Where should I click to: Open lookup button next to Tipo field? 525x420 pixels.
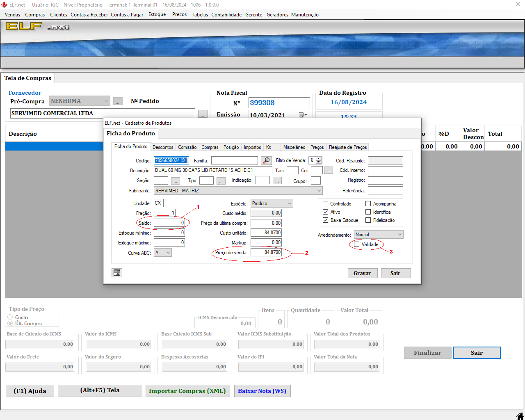pos(221,181)
